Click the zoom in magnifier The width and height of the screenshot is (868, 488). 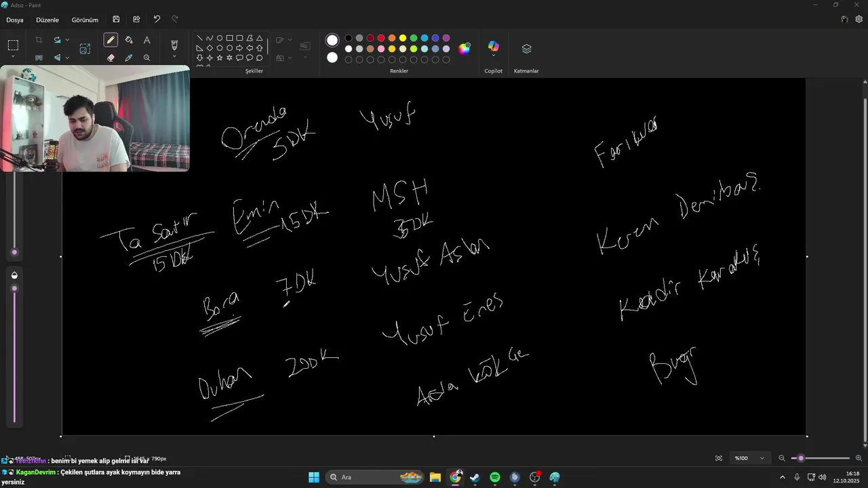click(859, 458)
